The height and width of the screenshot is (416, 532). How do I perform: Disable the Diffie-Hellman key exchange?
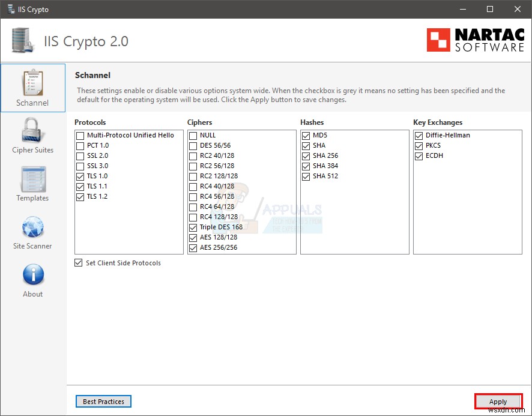pyautogui.click(x=419, y=135)
